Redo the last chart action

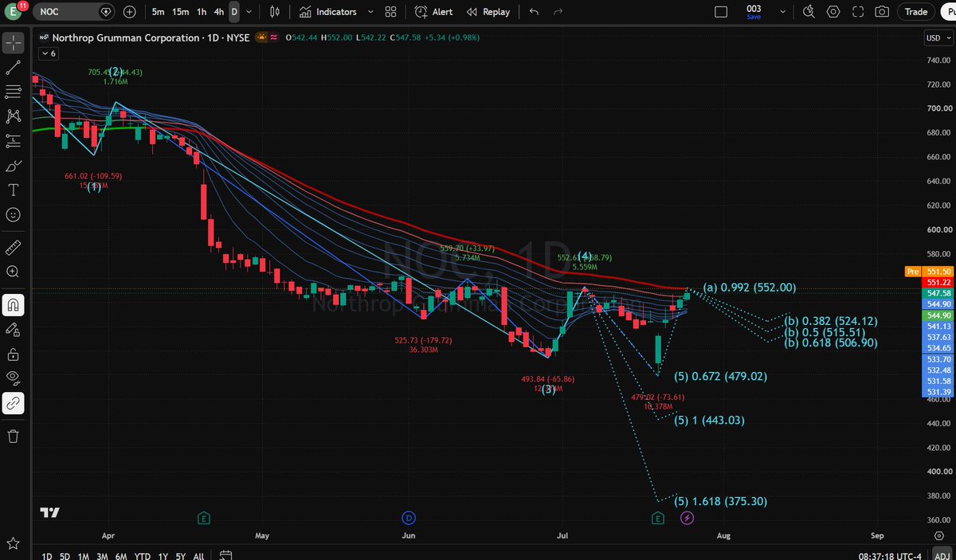558,12
